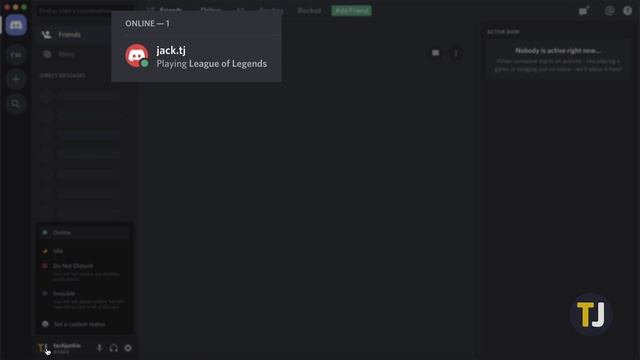The height and width of the screenshot is (360, 640).
Task: Open the Help question mark icon
Action: [627, 11]
